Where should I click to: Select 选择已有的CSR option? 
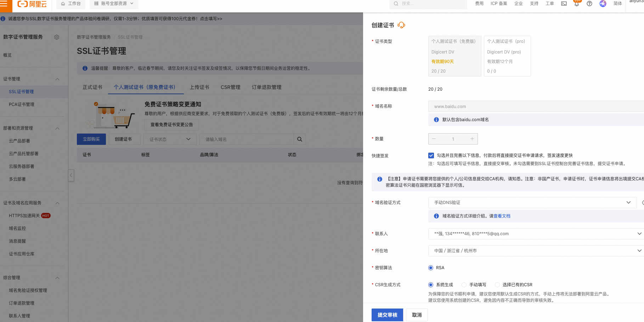point(497,285)
